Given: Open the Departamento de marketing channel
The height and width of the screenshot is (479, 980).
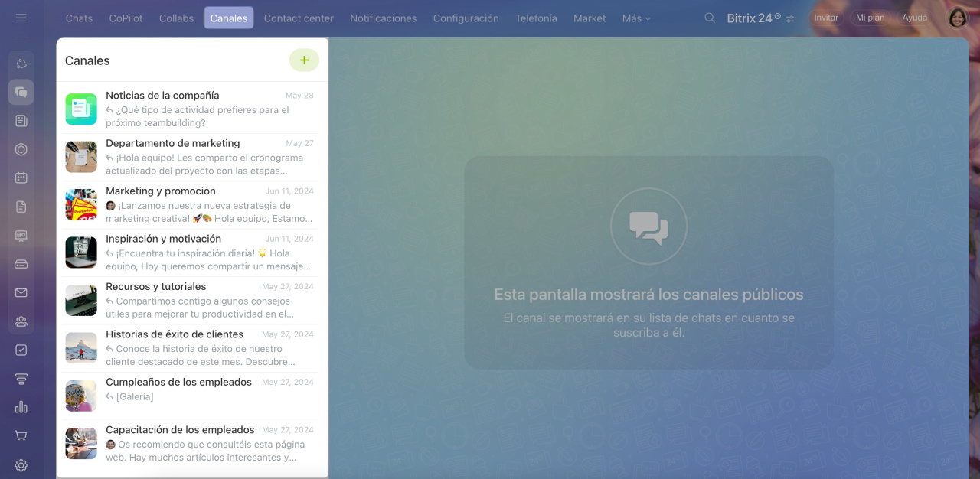Looking at the screenshot, I should coord(190,158).
